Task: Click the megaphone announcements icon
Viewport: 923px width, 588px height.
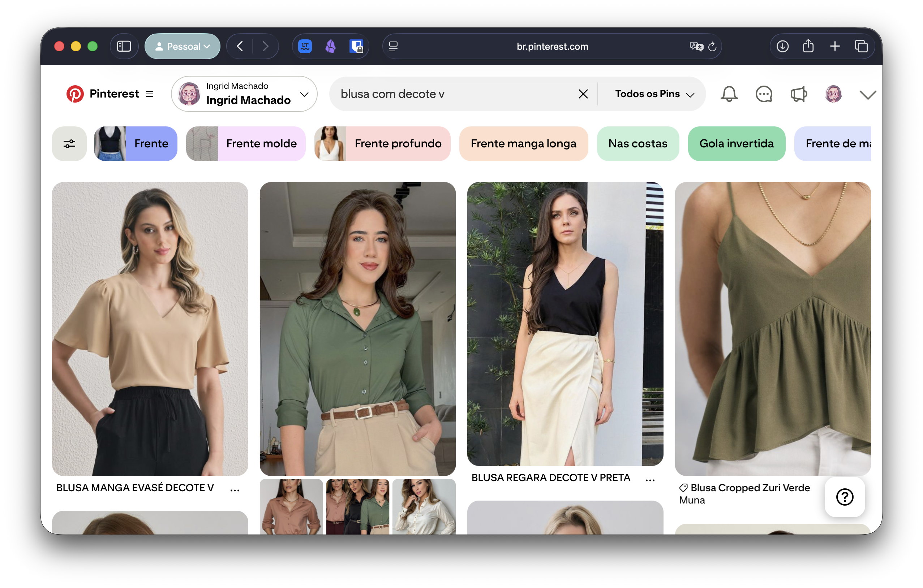Action: [799, 94]
